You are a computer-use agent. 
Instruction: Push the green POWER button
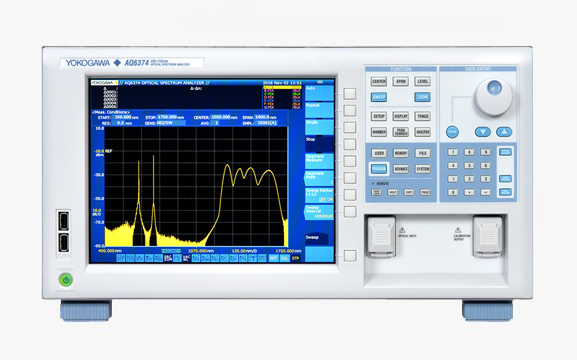(66, 280)
